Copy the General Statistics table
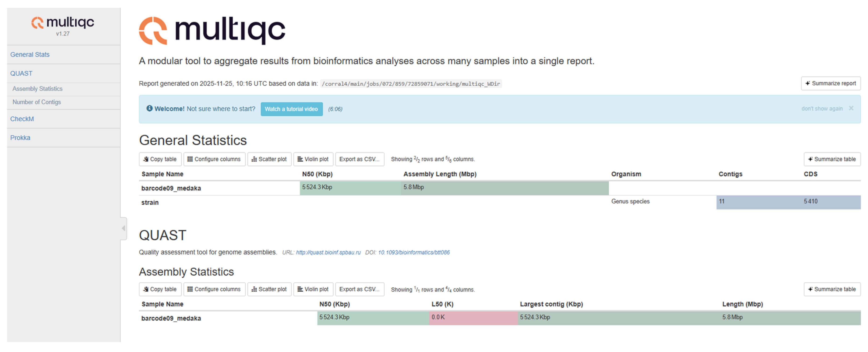Image resolution: width=868 pixels, height=352 pixels. tap(160, 159)
